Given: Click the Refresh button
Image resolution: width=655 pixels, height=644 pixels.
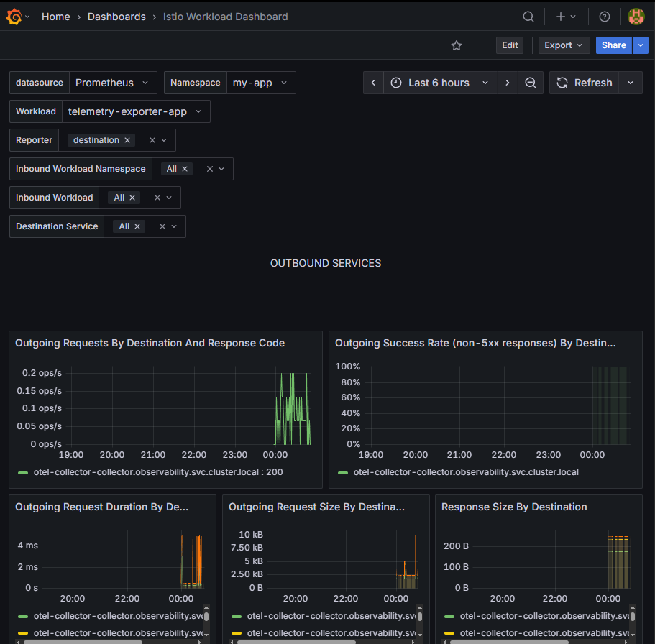Looking at the screenshot, I should [x=585, y=83].
